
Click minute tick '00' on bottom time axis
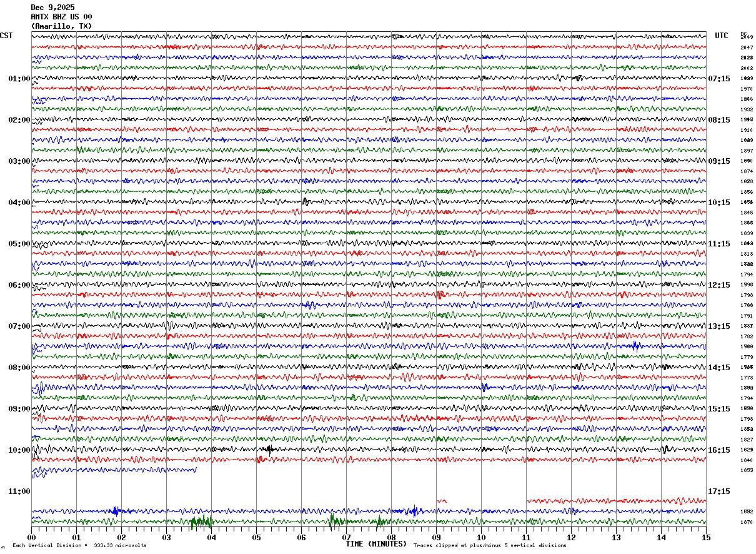point(31,537)
